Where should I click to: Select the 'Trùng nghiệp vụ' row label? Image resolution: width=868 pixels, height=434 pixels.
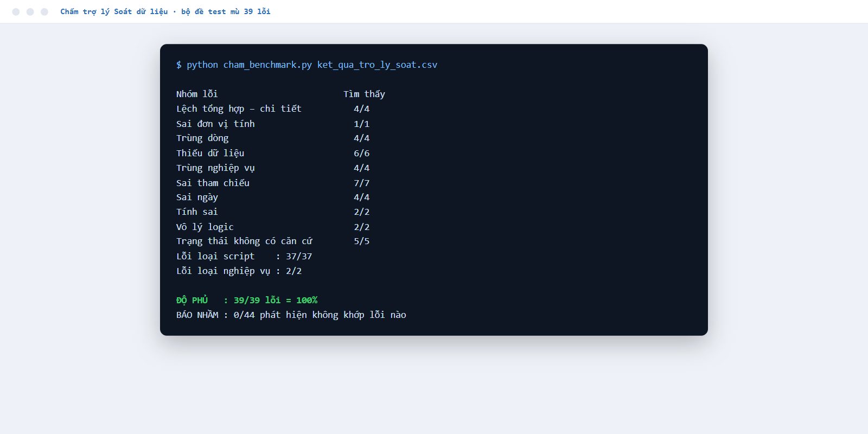click(x=215, y=168)
